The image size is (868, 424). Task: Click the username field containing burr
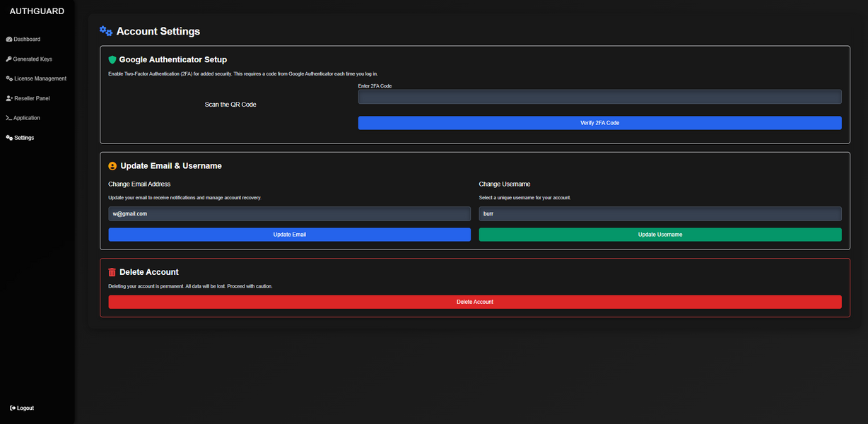click(x=659, y=213)
